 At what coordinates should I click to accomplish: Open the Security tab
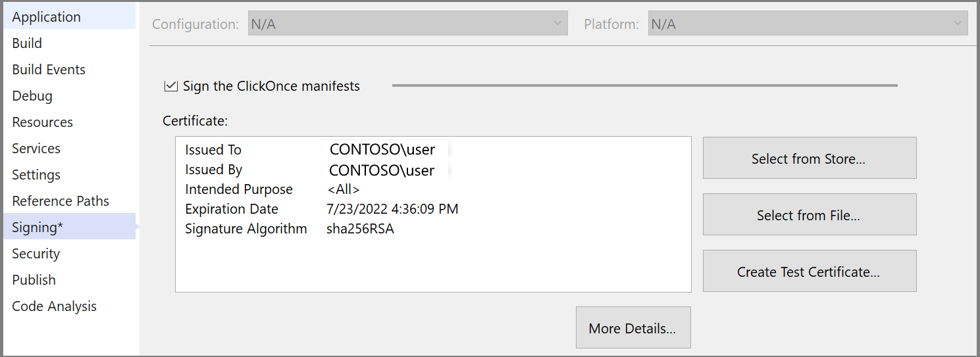[x=36, y=254]
